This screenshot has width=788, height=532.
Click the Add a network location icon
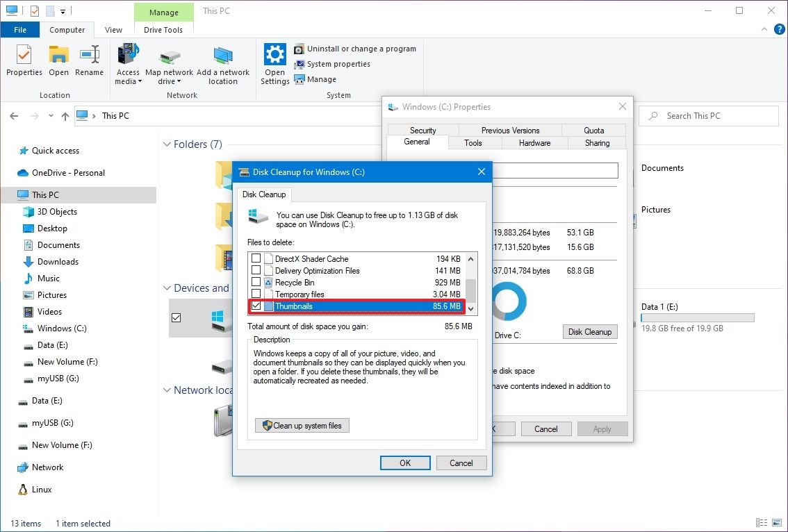[223, 63]
